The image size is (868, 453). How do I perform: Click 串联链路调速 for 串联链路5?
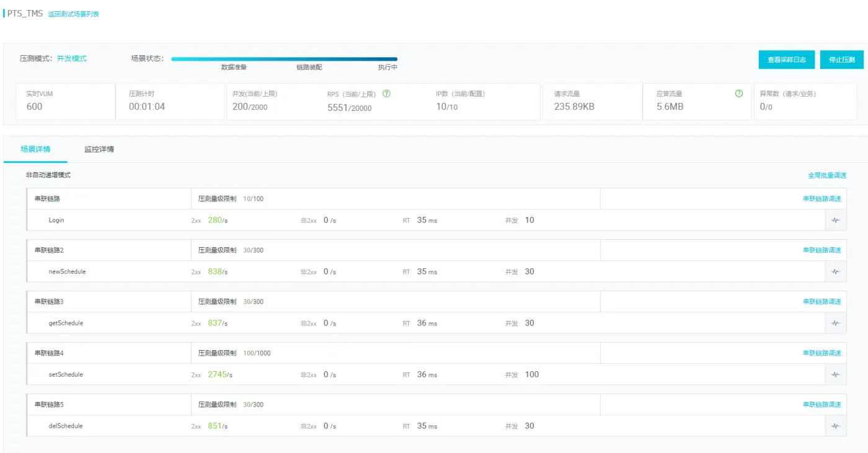point(821,405)
